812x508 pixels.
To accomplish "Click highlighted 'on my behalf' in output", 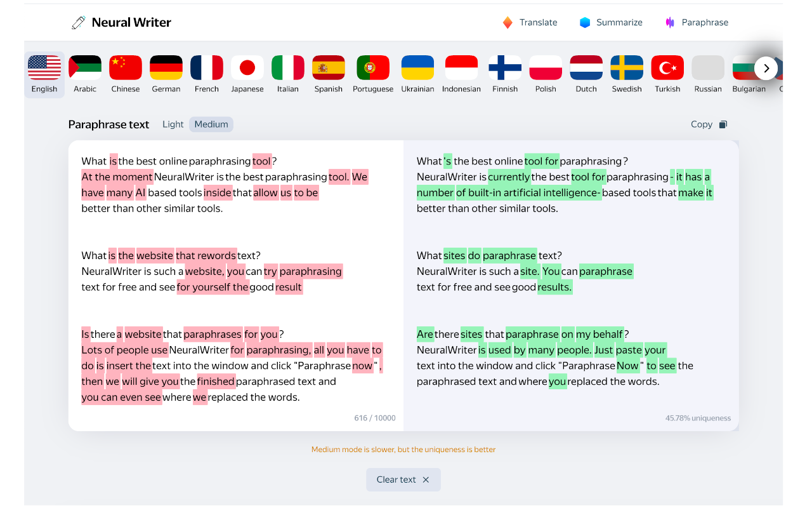I will pyautogui.click(x=592, y=335).
